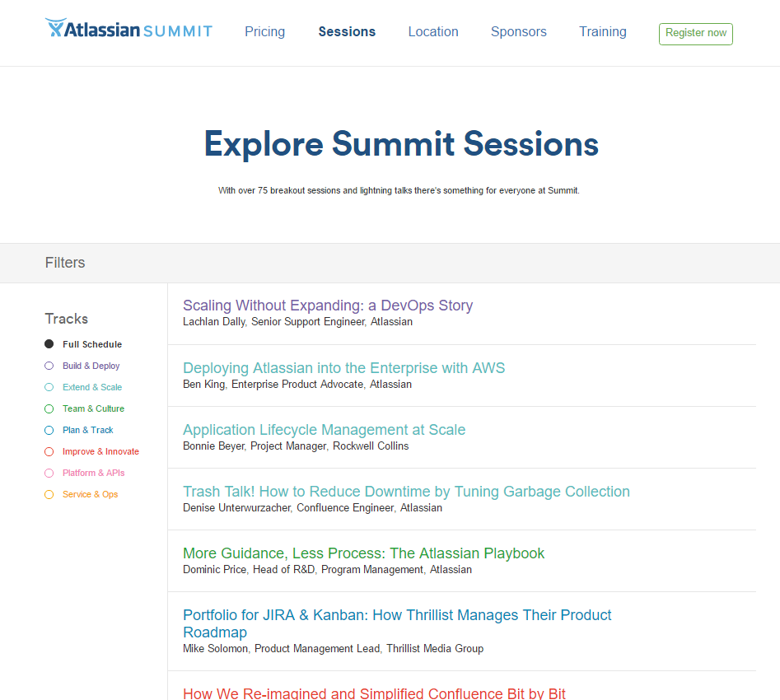Select the Full Schedule radio circle
Screen dimensions: 780x700
(x=49, y=343)
